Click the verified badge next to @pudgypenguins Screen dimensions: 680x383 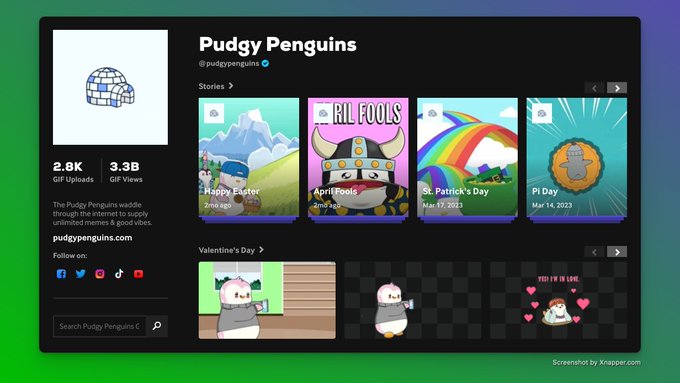click(265, 63)
